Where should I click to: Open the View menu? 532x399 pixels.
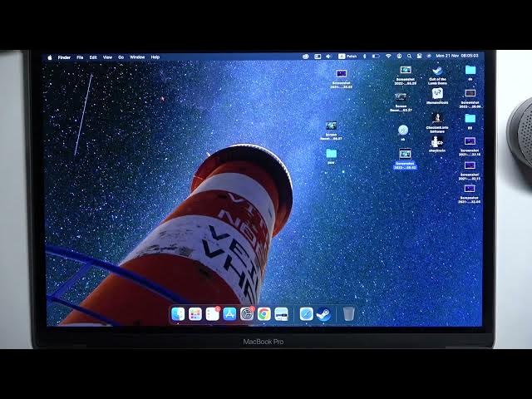[x=107, y=57]
